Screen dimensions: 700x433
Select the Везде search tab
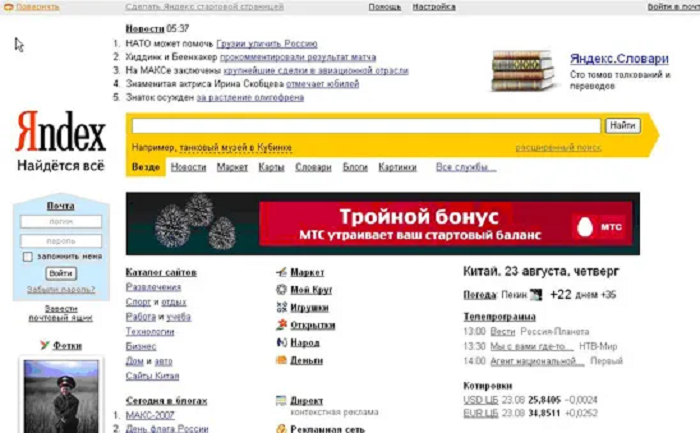click(x=146, y=167)
